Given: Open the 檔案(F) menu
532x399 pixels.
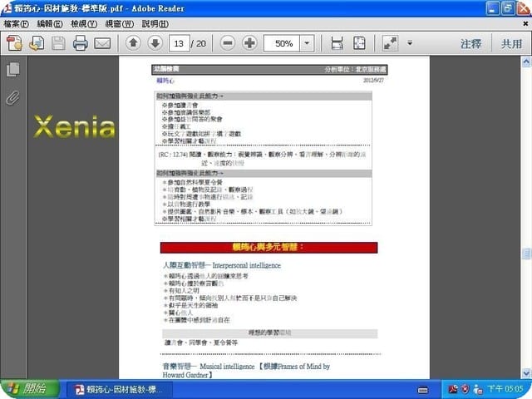Looking at the screenshot, I should pyautogui.click(x=16, y=24).
